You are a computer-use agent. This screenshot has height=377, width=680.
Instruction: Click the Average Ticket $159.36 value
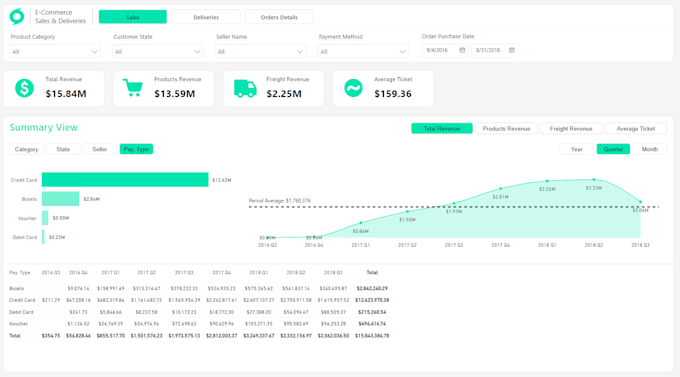coord(393,94)
